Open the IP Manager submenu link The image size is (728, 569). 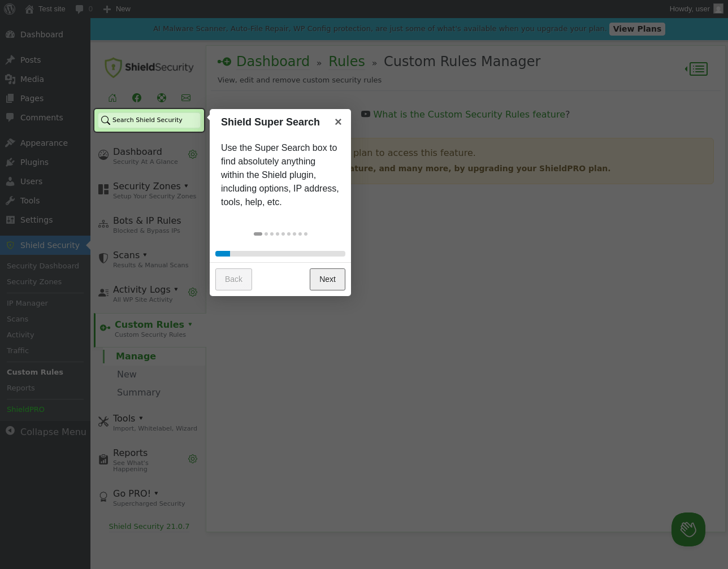[x=27, y=303]
